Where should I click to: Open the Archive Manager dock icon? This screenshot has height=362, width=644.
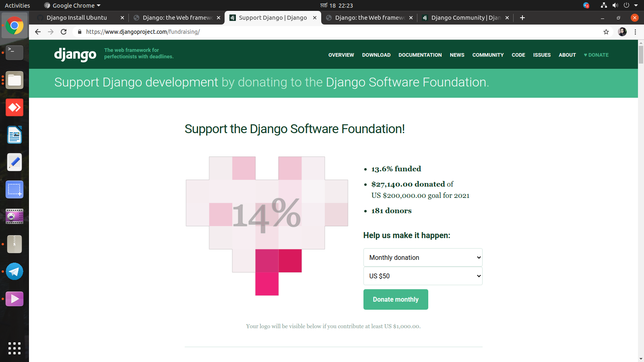click(x=14, y=244)
